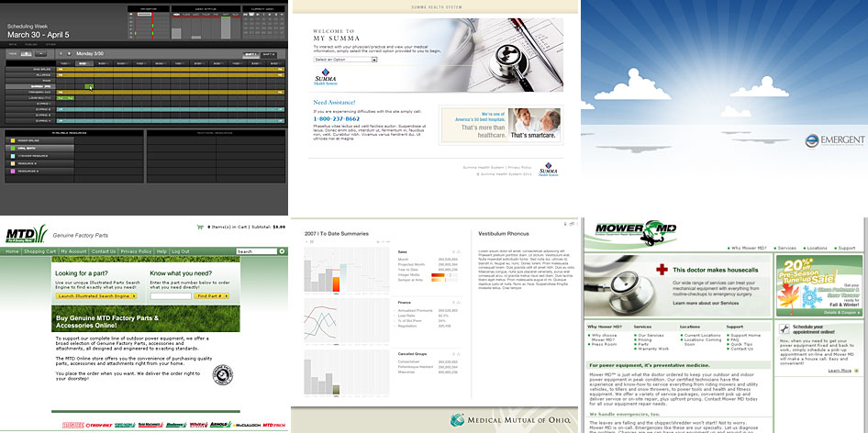Open the Select an Option dropdown
This screenshot has height=433, width=868.
coord(346,60)
